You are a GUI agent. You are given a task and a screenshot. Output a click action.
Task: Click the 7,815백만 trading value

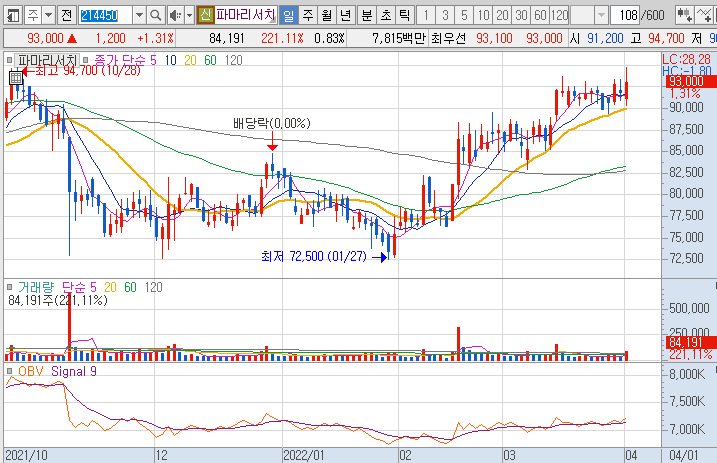tap(399, 38)
